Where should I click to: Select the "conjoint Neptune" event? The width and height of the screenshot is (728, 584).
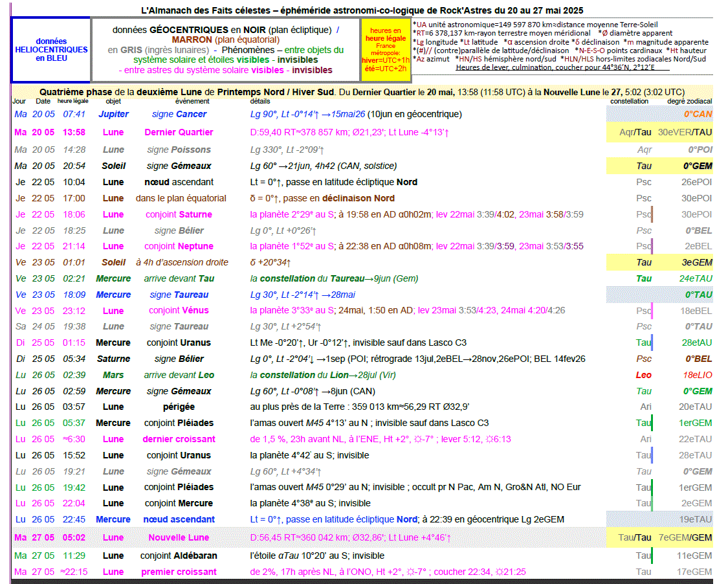point(179,246)
